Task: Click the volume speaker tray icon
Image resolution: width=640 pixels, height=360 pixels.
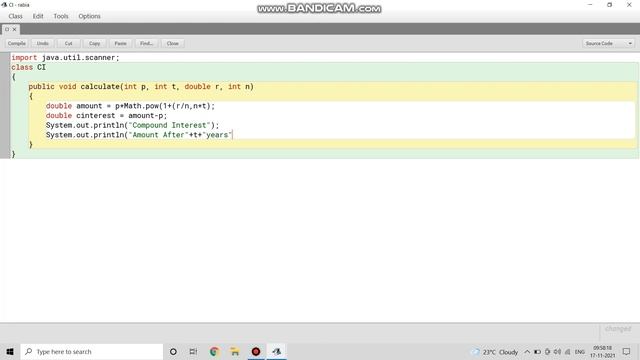Action: (x=557, y=352)
